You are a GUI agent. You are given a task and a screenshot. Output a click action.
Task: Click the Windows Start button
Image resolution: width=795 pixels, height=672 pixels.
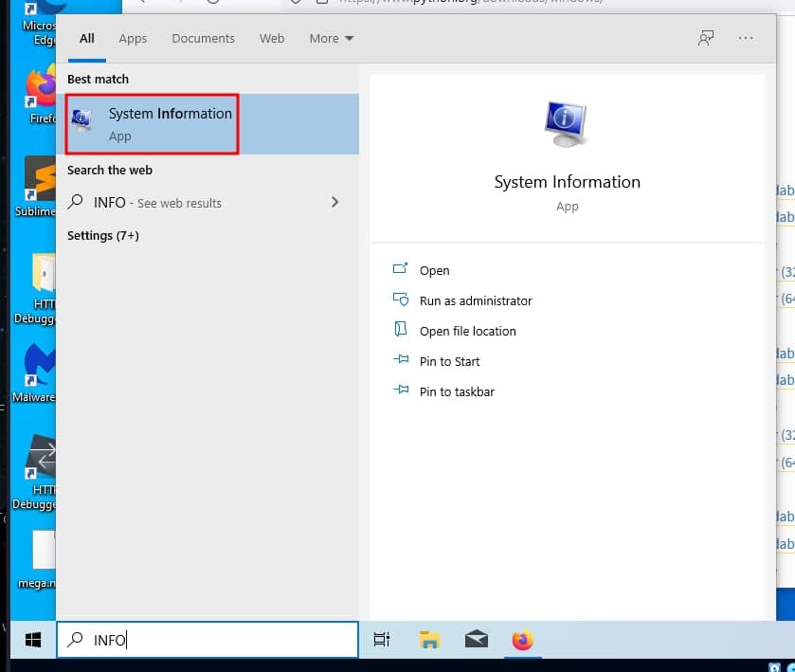32,641
